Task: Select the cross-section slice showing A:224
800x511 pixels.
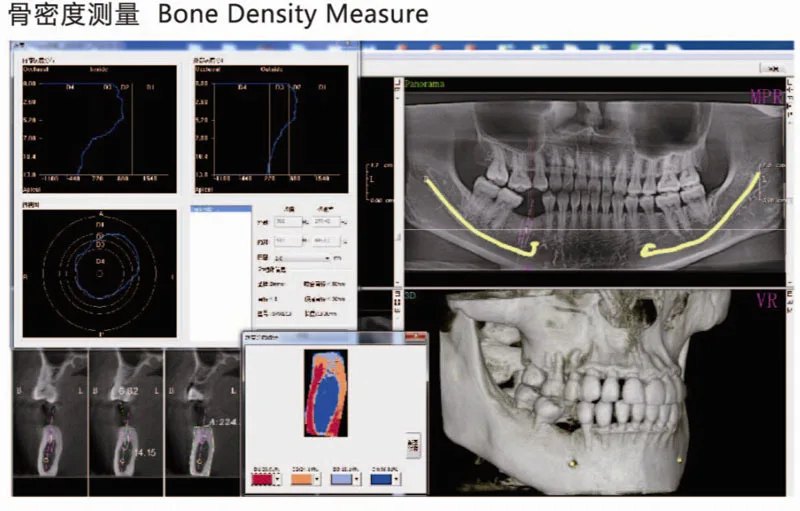Action: click(203, 422)
